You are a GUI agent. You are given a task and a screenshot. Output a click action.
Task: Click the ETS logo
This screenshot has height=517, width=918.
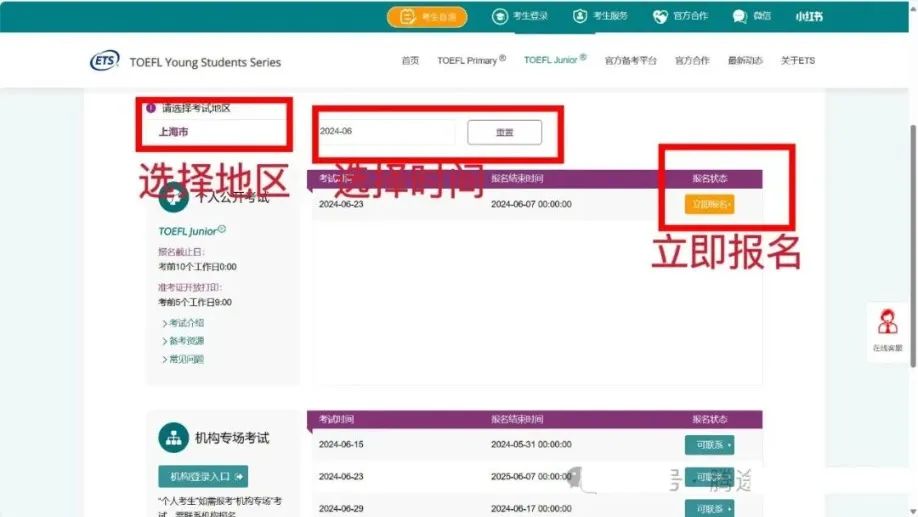click(105, 60)
